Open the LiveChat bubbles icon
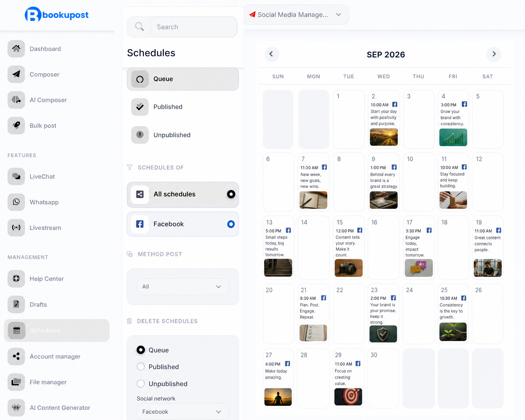Screen dimensions: 525x420 (16, 176)
